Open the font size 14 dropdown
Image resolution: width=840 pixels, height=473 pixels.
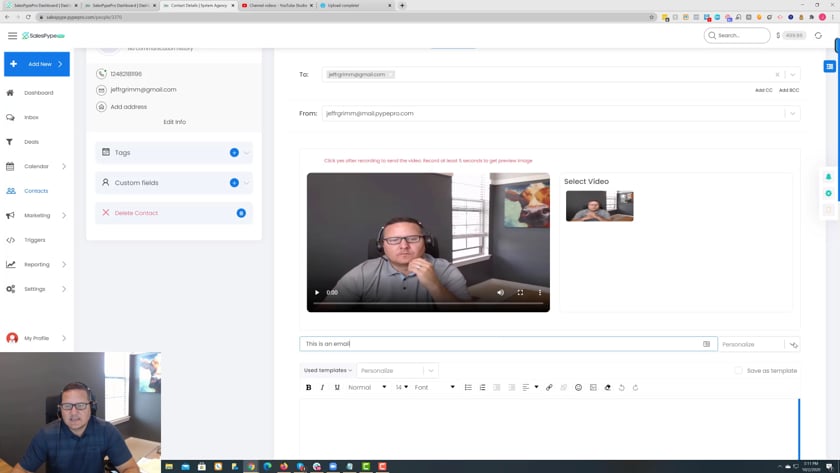[402, 387]
